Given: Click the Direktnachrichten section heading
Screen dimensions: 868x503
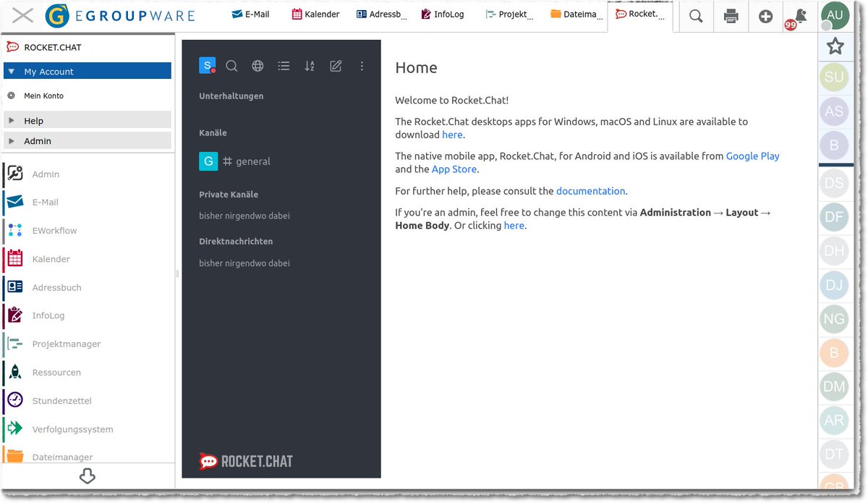Looking at the screenshot, I should pyautogui.click(x=236, y=241).
